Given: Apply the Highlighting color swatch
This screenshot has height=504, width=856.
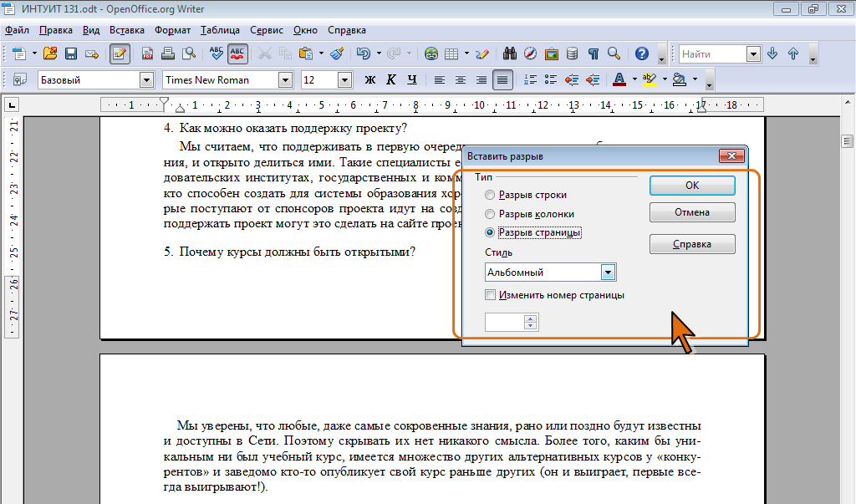Looking at the screenshot, I should 649,79.
